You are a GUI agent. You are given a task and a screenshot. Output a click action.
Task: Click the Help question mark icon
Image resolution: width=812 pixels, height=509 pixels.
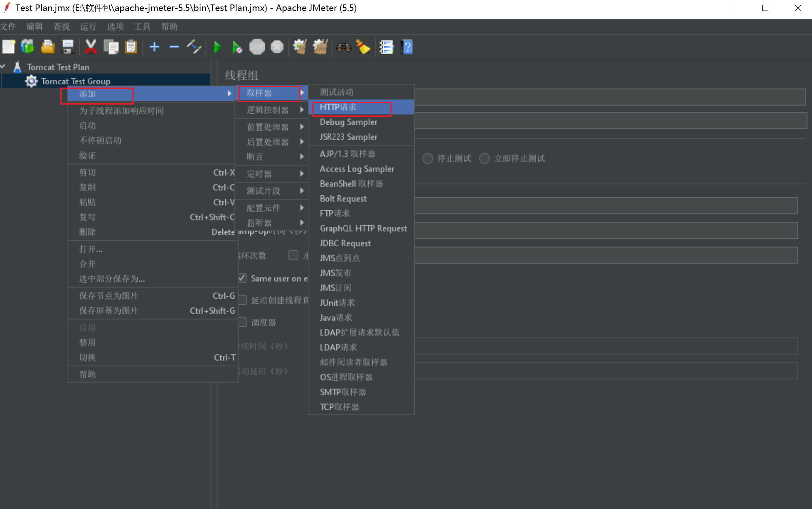pyautogui.click(x=407, y=47)
